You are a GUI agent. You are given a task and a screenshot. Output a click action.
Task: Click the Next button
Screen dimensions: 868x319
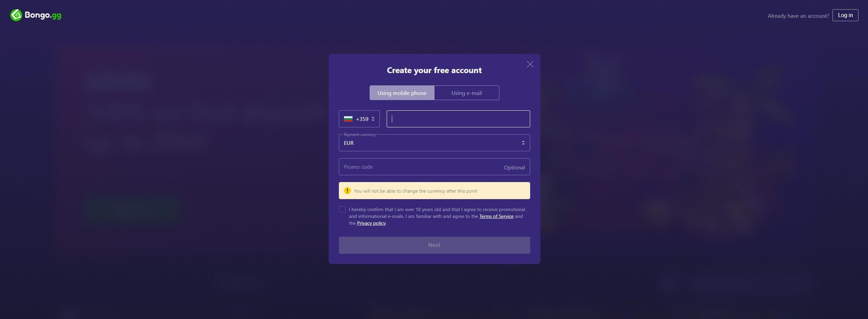(434, 245)
